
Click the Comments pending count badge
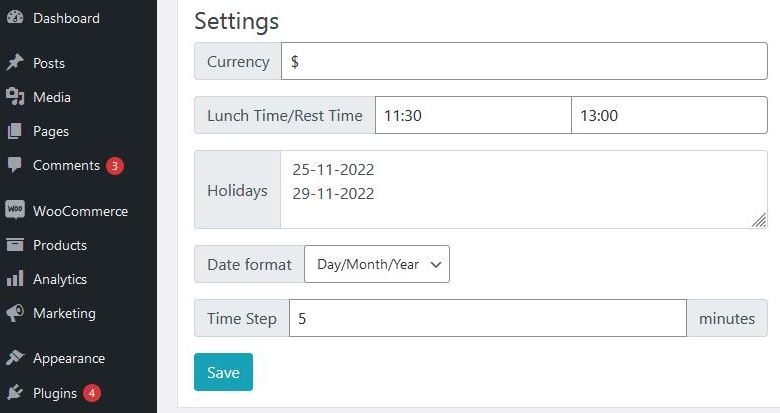click(x=114, y=166)
